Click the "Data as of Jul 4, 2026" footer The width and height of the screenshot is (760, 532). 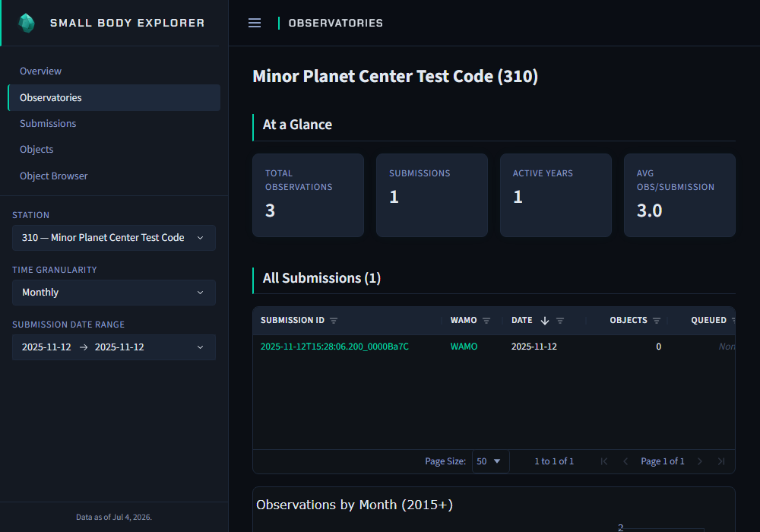click(114, 517)
